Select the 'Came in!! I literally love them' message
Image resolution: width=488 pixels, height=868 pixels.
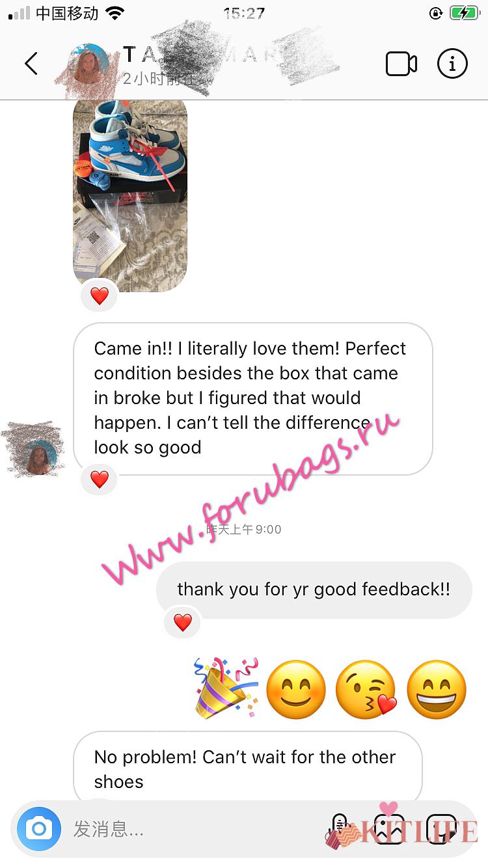click(252, 398)
